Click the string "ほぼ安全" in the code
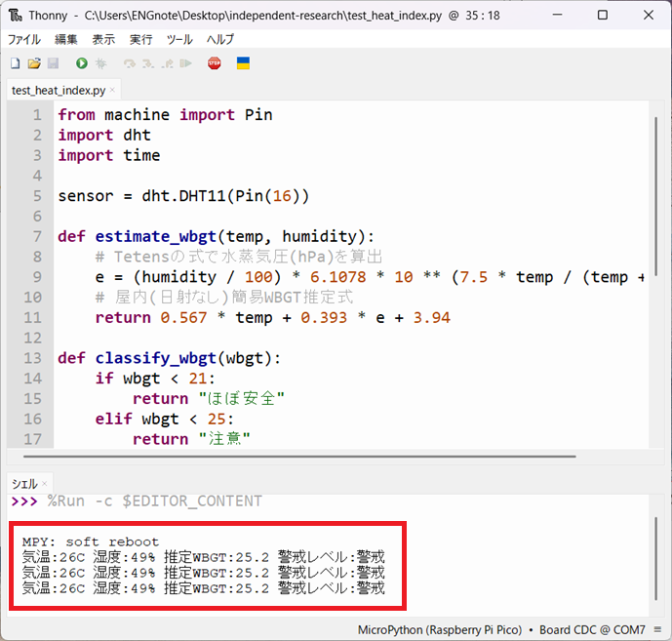 242,399
